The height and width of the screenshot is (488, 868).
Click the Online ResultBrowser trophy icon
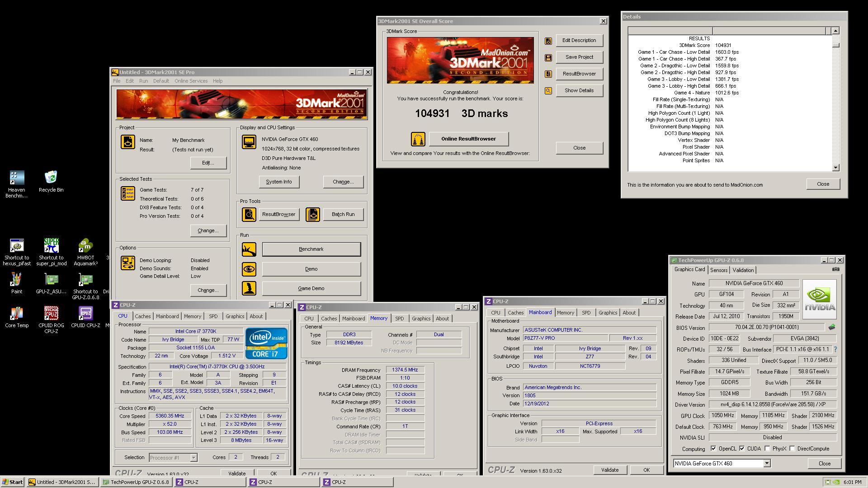(418, 139)
